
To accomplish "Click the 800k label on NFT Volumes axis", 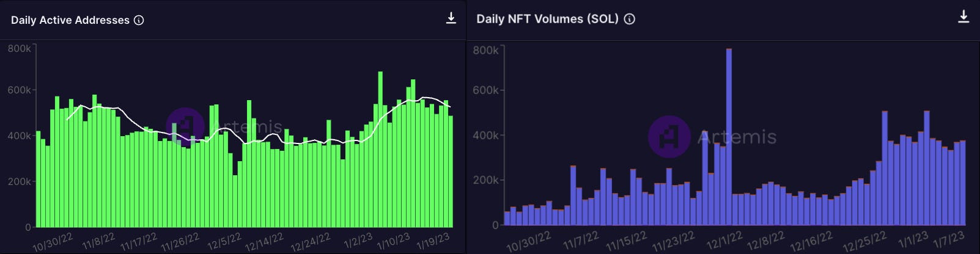I will (485, 51).
